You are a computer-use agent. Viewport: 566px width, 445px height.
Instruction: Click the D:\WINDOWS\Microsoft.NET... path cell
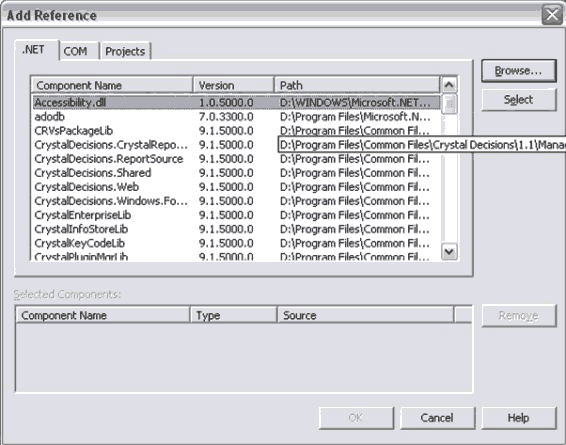[x=355, y=102]
